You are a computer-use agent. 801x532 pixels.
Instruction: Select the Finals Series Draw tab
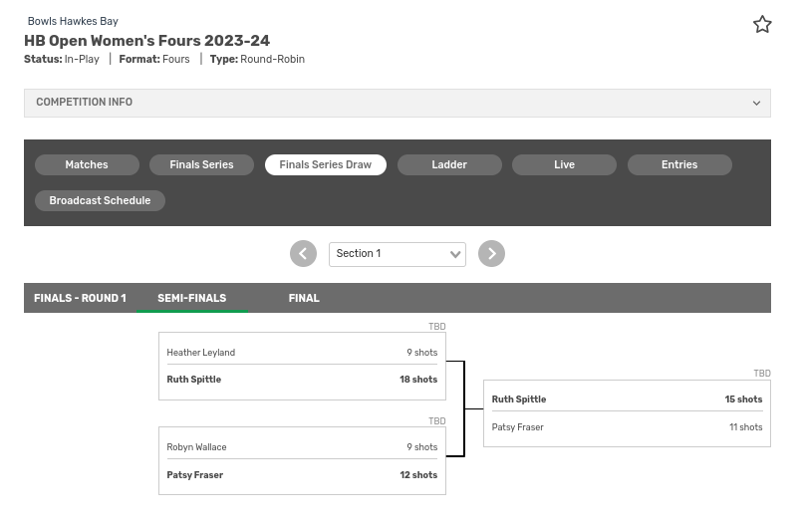[325, 165]
